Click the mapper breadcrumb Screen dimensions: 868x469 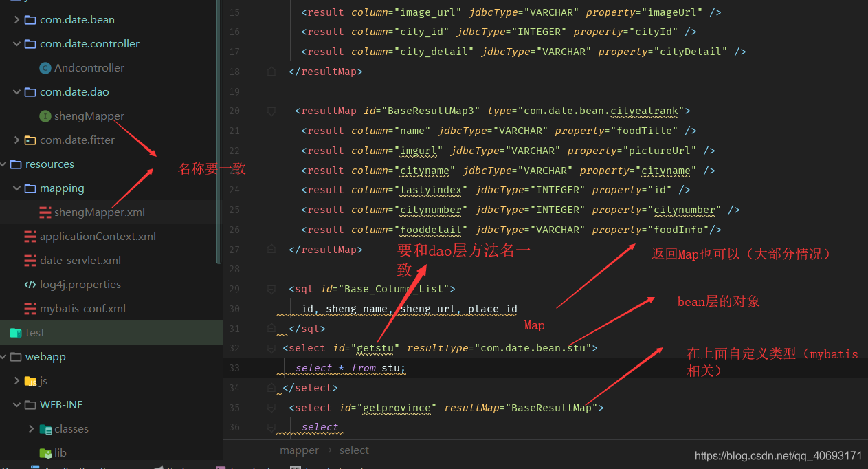299,450
